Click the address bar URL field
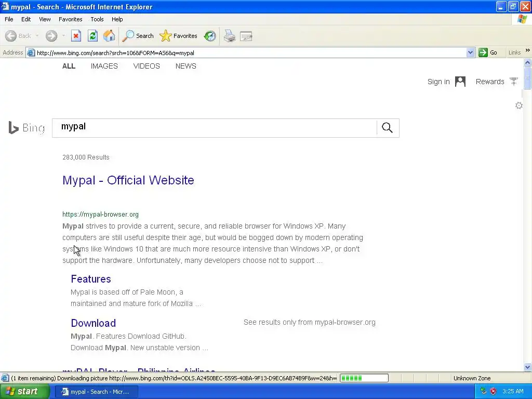This screenshot has height=399, width=532. pyautogui.click(x=250, y=53)
